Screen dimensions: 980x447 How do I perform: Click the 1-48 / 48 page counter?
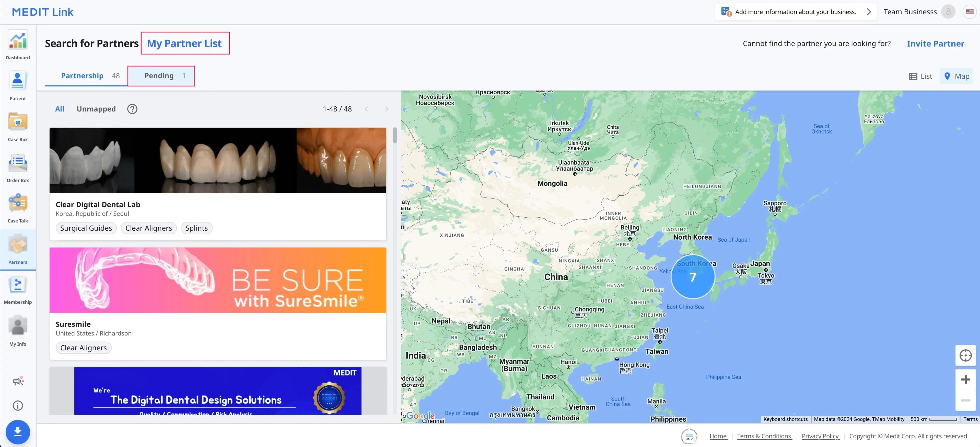(337, 109)
